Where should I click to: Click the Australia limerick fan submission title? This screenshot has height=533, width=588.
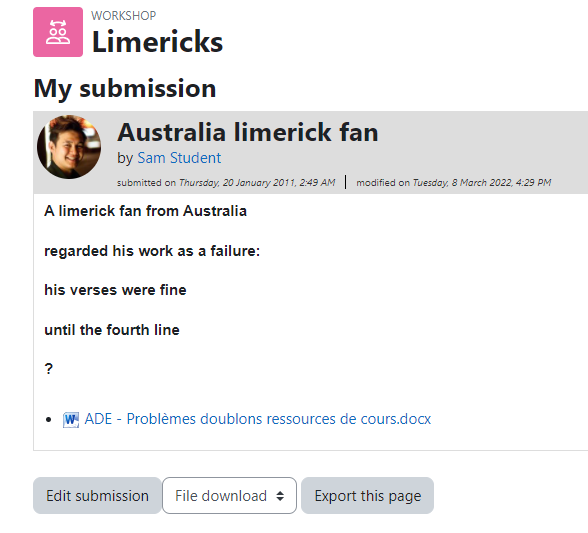248,132
